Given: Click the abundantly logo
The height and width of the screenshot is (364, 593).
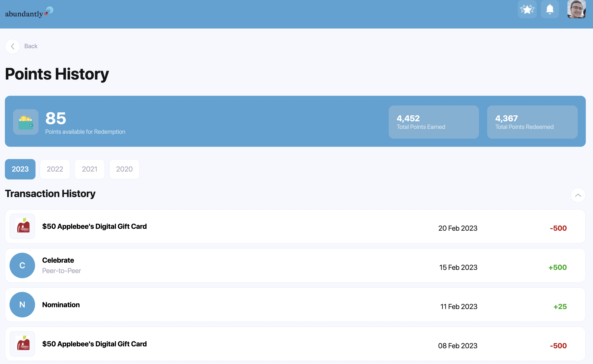Looking at the screenshot, I should pyautogui.click(x=29, y=13).
